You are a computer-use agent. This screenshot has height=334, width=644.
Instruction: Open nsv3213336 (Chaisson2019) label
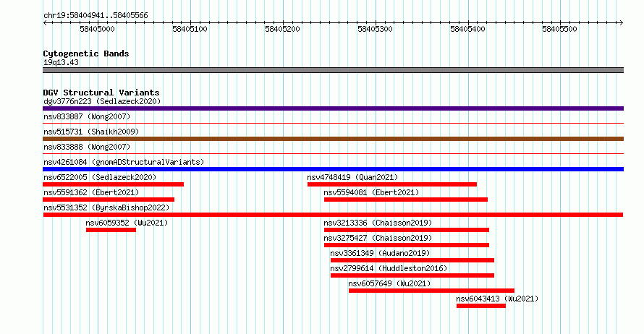click(x=378, y=223)
